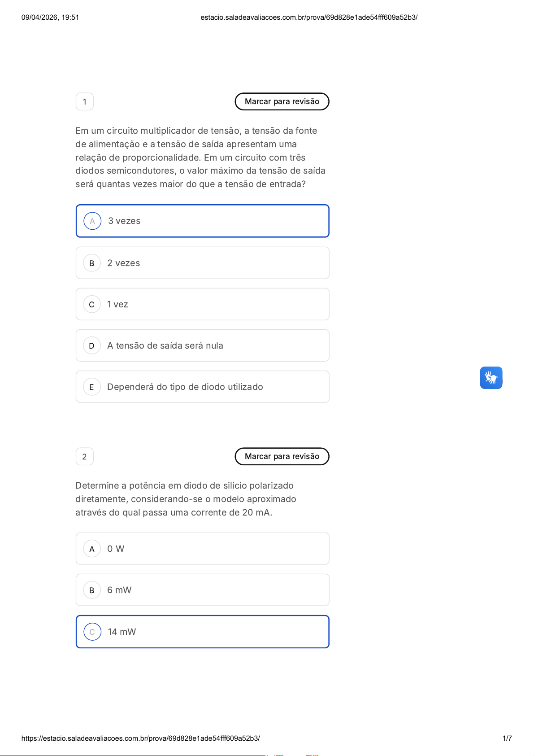The height and width of the screenshot is (756, 534).
Task: Open the sign language accessibility widget
Action: coord(491,378)
